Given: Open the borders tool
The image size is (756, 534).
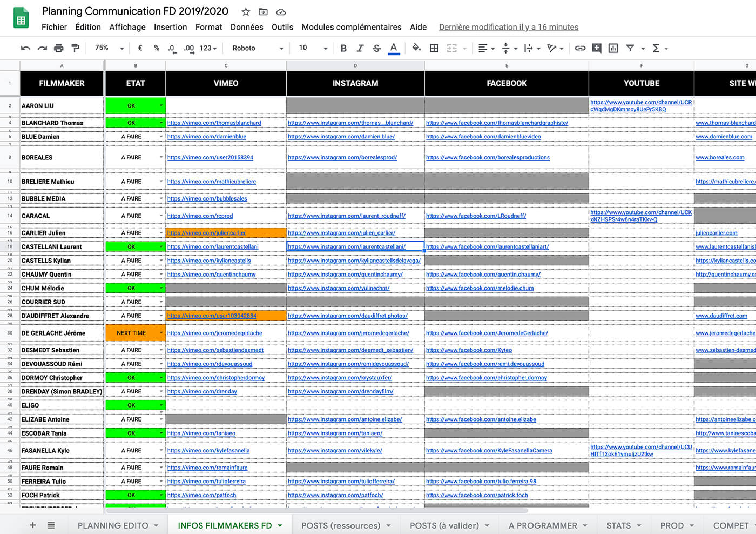Looking at the screenshot, I should (434, 48).
